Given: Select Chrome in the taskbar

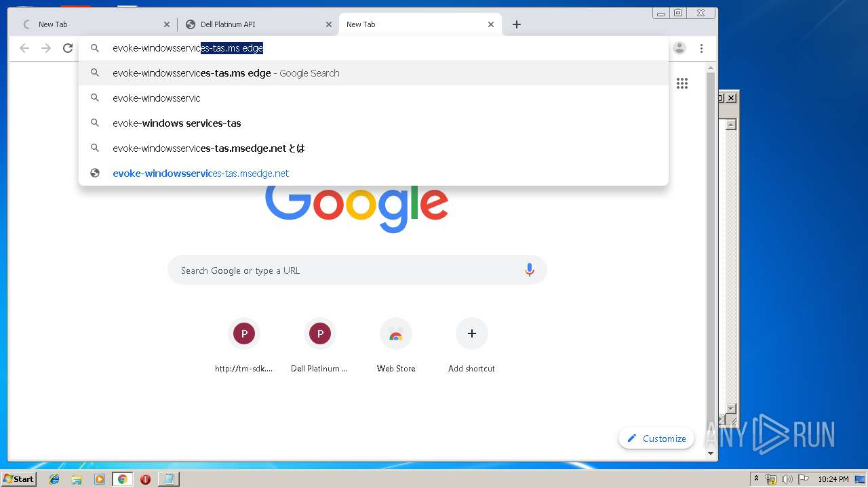Looking at the screenshot, I should (x=122, y=479).
